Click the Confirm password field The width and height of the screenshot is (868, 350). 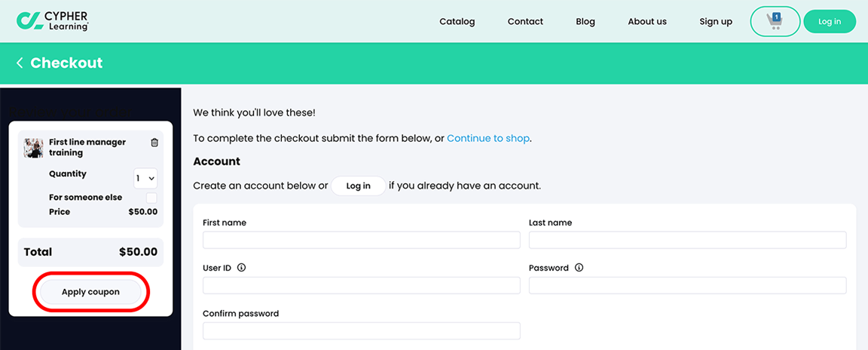tap(362, 330)
